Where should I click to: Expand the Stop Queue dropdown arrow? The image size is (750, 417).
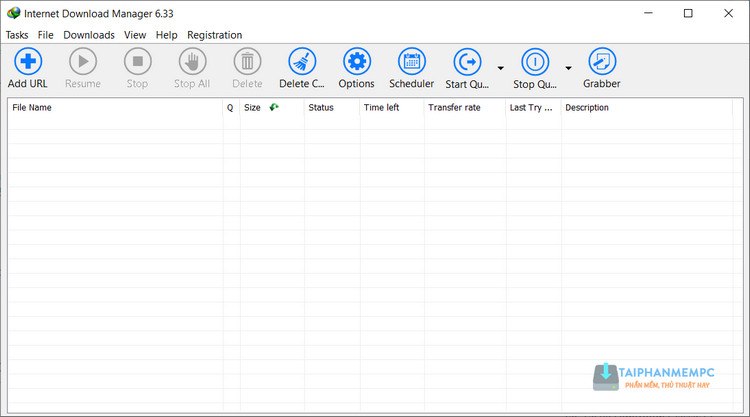click(568, 68)
